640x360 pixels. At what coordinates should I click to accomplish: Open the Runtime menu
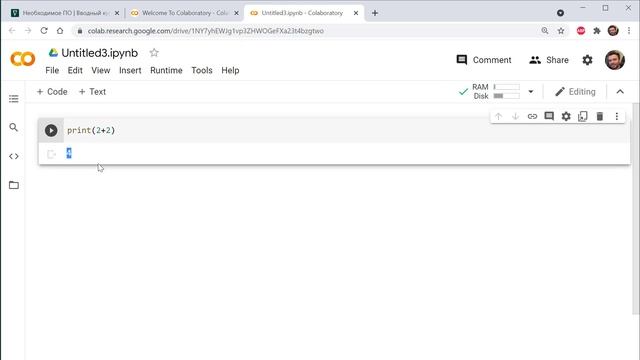(x=166, y=70)
